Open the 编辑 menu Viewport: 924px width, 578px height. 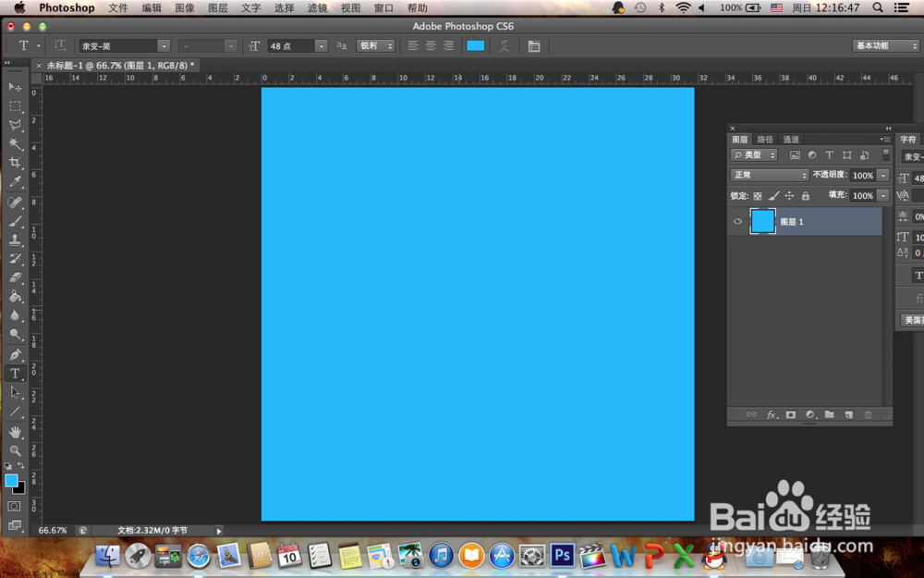coord(152,7)
